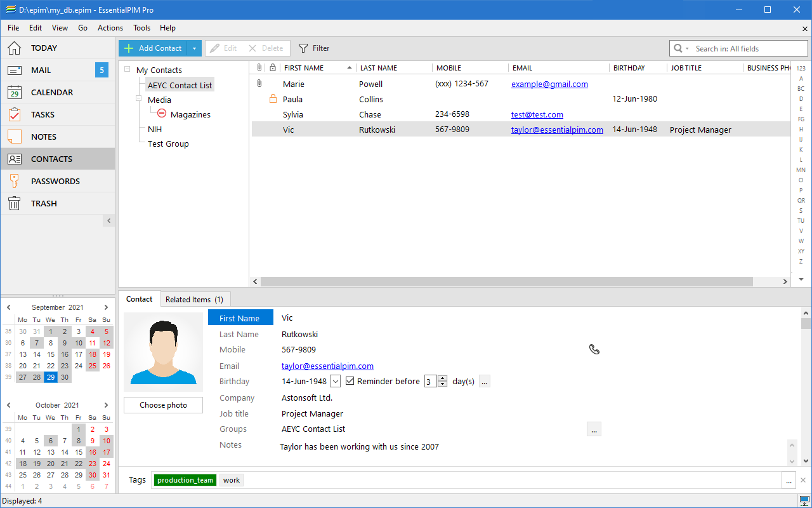The image size is (812, 508).
Task: Open the Calendar module icon
Action: pyautogui.click(x=15, y=93)
